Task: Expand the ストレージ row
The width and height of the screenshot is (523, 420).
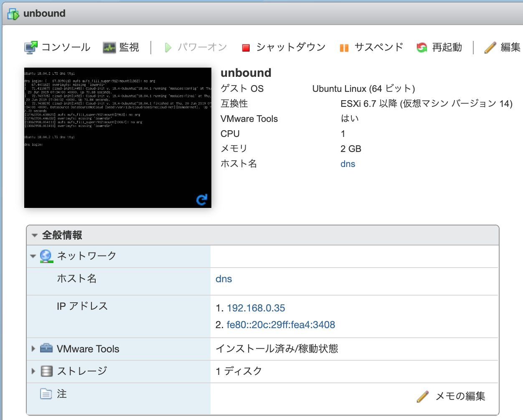Action: pyautogui.click(x=33, y=371)
